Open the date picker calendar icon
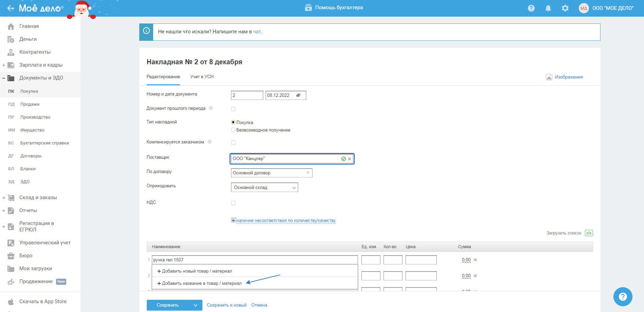644x312 pixels. (x=298, y=95)
